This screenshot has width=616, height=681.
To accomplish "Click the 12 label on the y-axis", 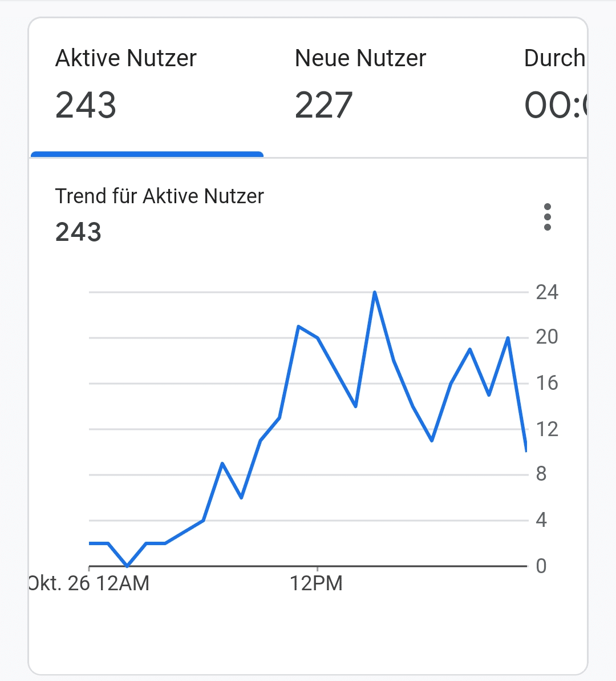I will (546, 429).
